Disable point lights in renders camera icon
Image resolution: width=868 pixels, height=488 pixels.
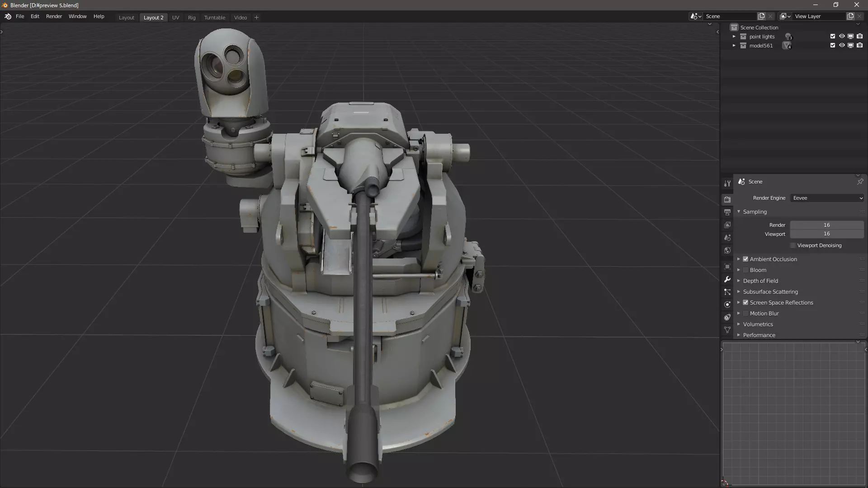[859, 37]
